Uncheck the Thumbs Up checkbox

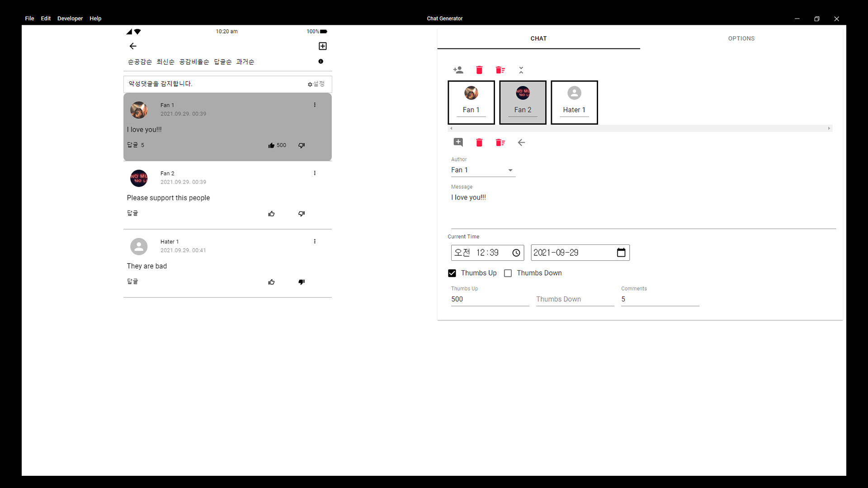coord(452,273)
